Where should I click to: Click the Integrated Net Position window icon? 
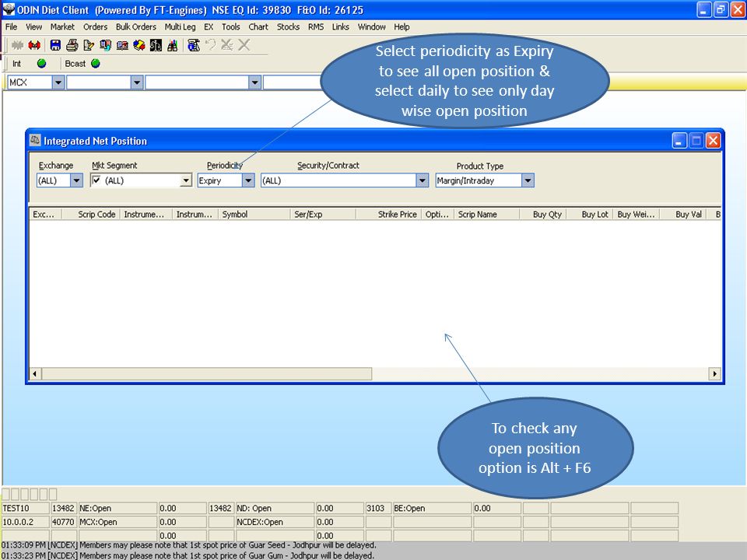pyautogui.click(x=35, y=141)
